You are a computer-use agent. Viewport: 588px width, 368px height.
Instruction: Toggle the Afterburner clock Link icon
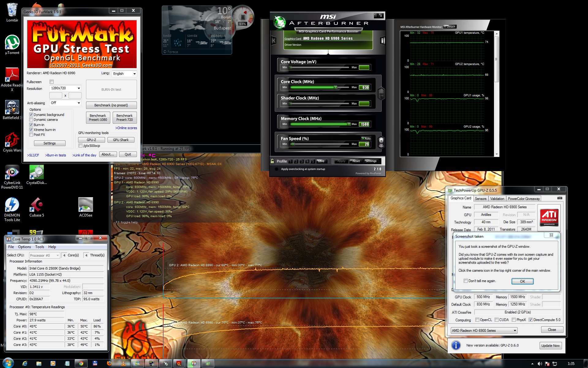click(x=381, y=93)
